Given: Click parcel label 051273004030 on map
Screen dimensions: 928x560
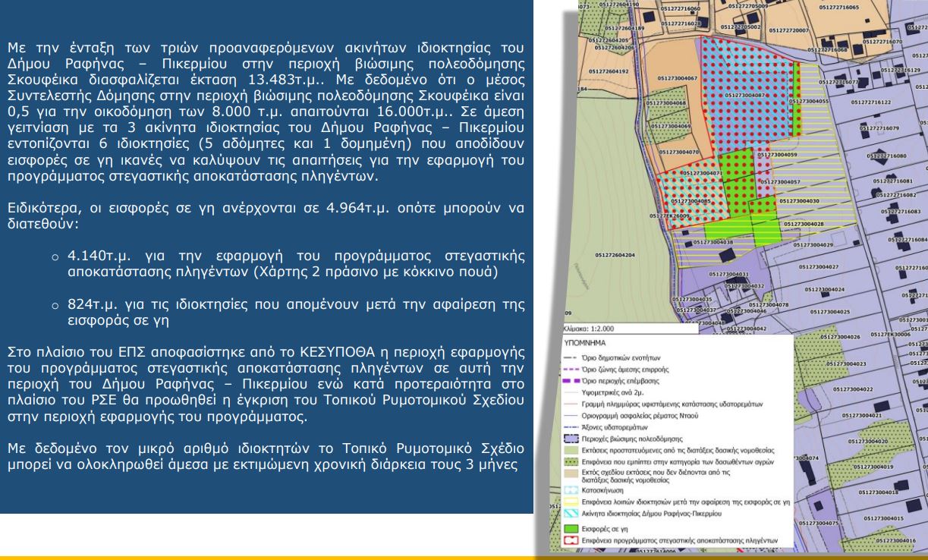Looking at the screenshot, I should tap(800, 201).
